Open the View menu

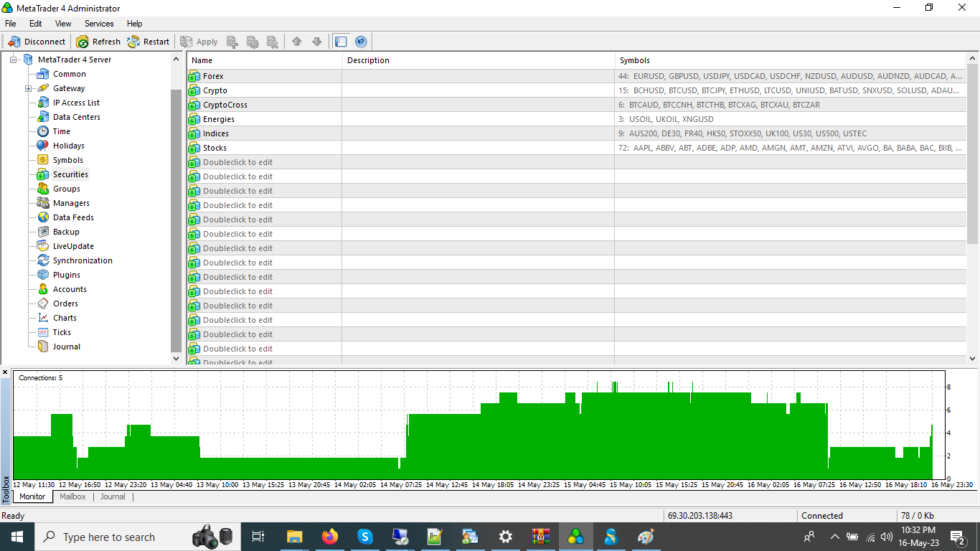[x=63, y=24]
